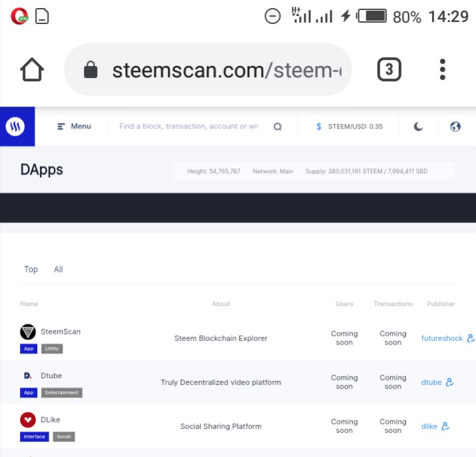Click the Dtube app logo icon
Viewport: 476px width, 457px height.
click(28, 376)
